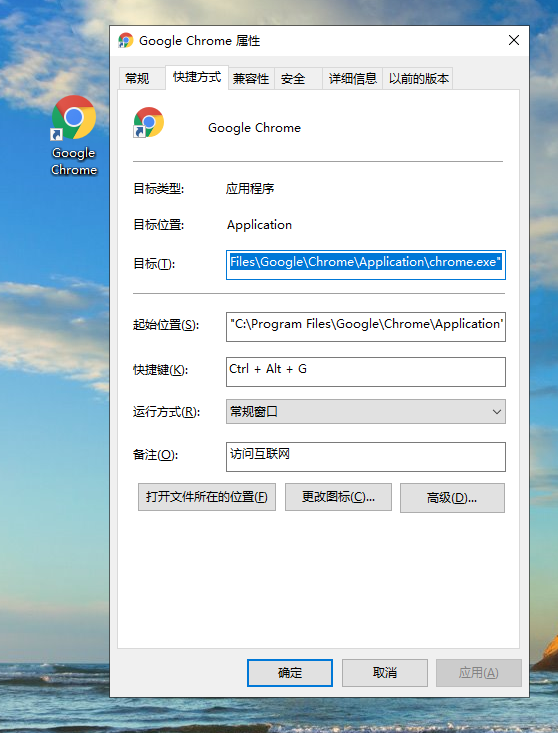Image resolution: width=558 pixels, height=733 pixels.
Task: Click into the 备注(O) comment field
Action: click(365, 457)
